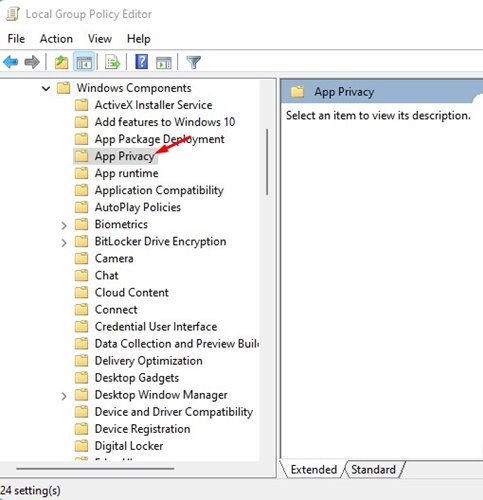Select Credential User Interface folder
483x500 pixels.
click(x=156, y=327)
